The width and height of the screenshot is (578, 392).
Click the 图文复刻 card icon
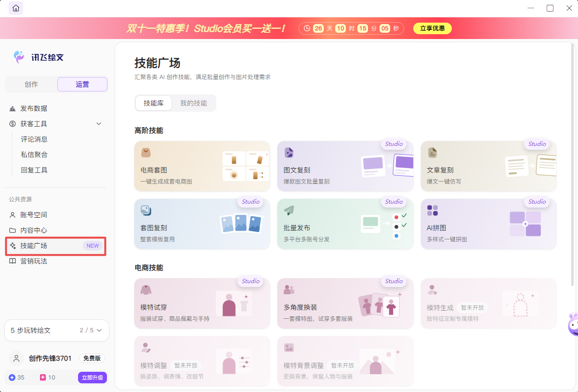tap(289, 153)
